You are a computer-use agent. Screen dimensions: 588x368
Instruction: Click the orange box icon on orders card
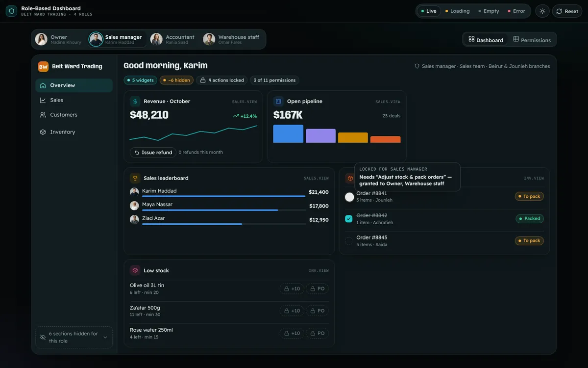pyautogui.click(x=350, y=178)
